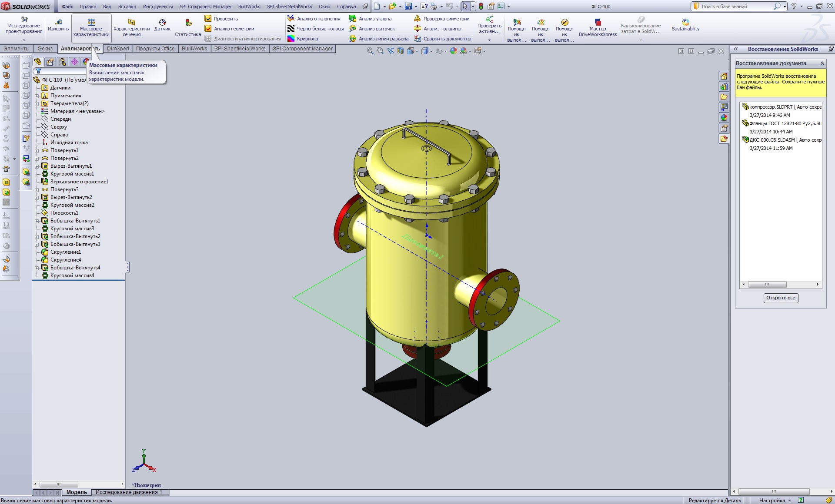Click Zoom to Fit in view toolbar
The height and width of the screenshot is (504, 835).
tap(370, 51)
